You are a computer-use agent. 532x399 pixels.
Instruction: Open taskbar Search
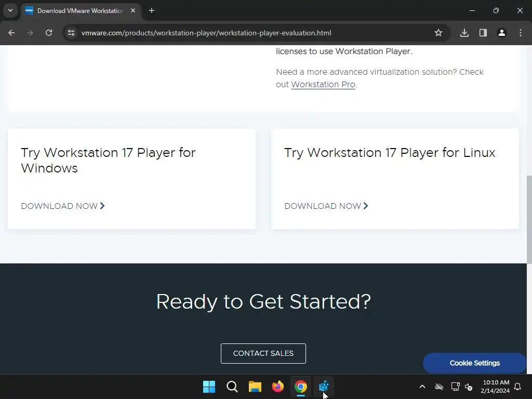pos(232,387)
